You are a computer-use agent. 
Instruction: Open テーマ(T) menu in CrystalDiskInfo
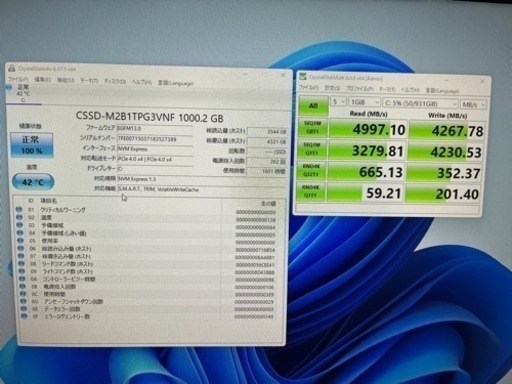89,81
